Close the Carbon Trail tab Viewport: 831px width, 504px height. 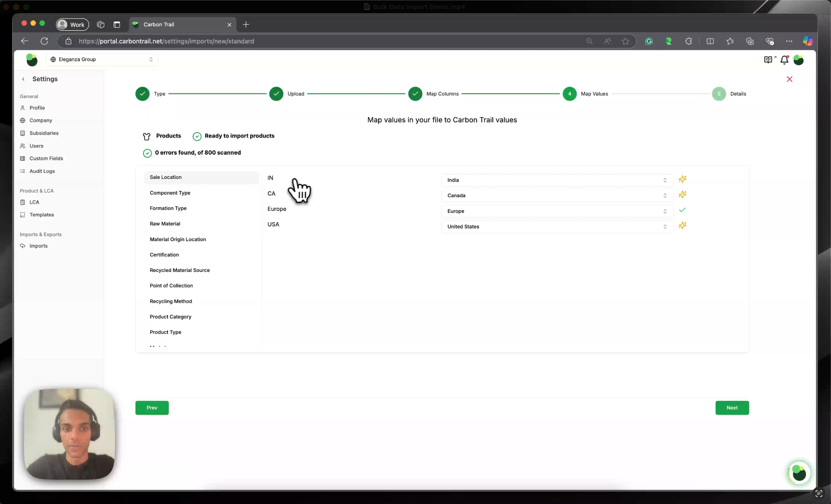tap(229, 24)
